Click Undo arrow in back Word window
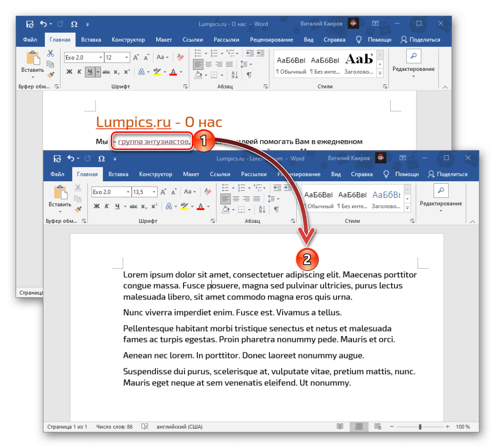This screenshot has height=448, width=495. point(43,24)
